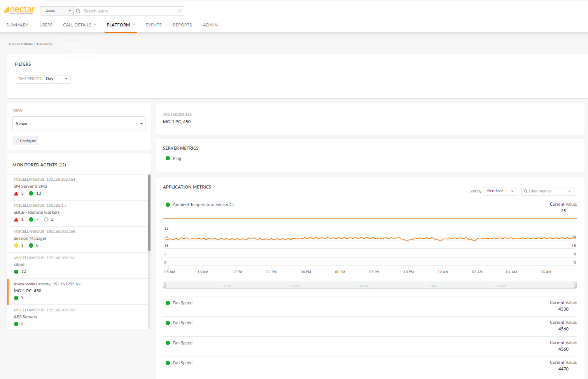The height and width of the screenshot is (379, 588).
Task: Click green dot of Fan Speed 4530
Action: click(x=168, y=303)
